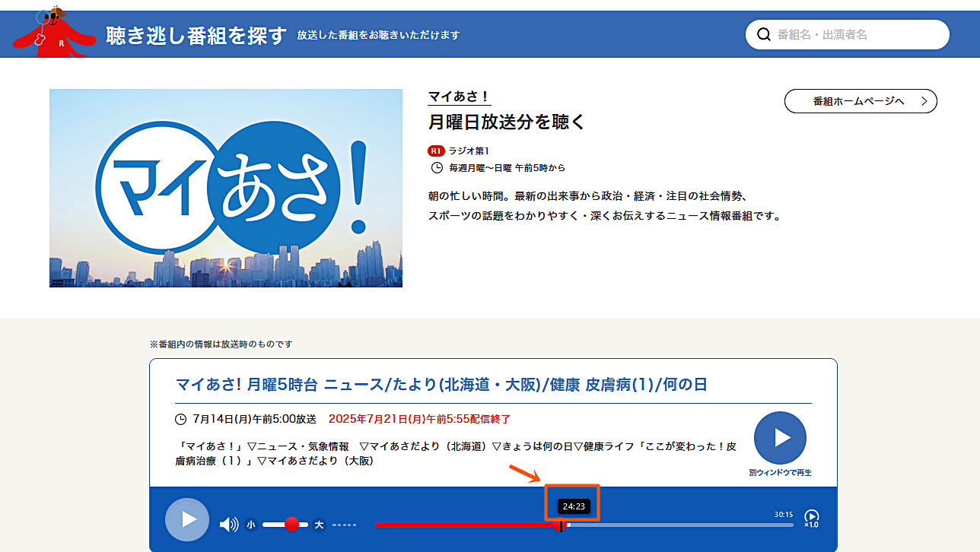Play the episode in the main player
980x552 pixels.
click(187, 520)
